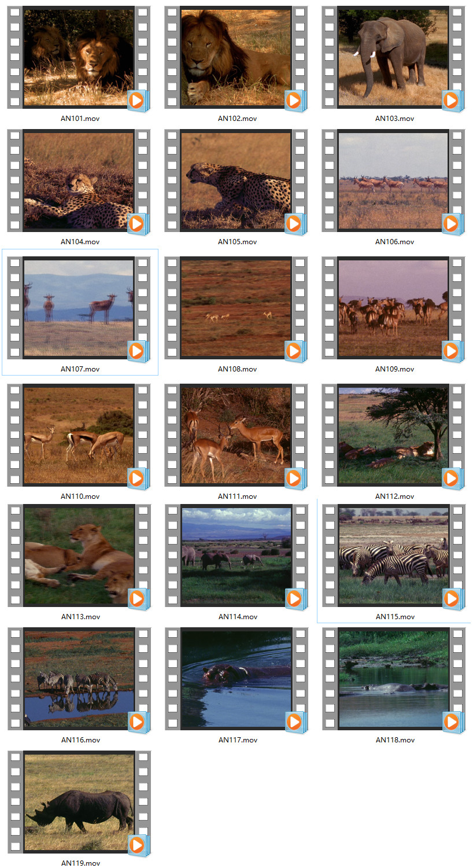Click the AN103.mov file name
This screenshot has height=868, width=473.
[395, 119]
